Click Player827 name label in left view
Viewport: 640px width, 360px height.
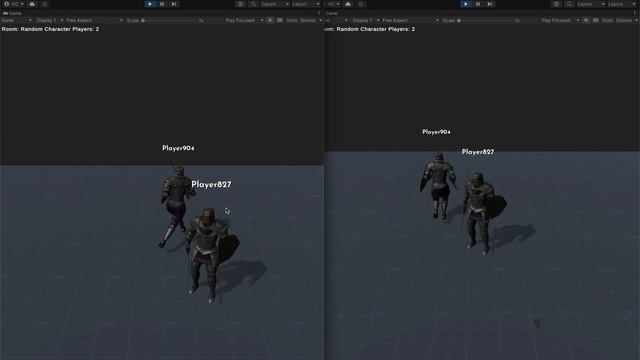tap(211, 184)
